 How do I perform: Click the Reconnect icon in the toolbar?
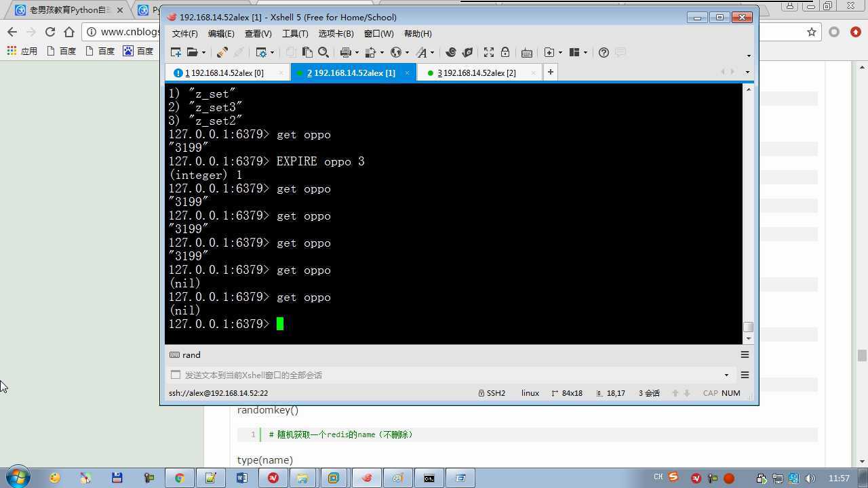tap(222, 52)
